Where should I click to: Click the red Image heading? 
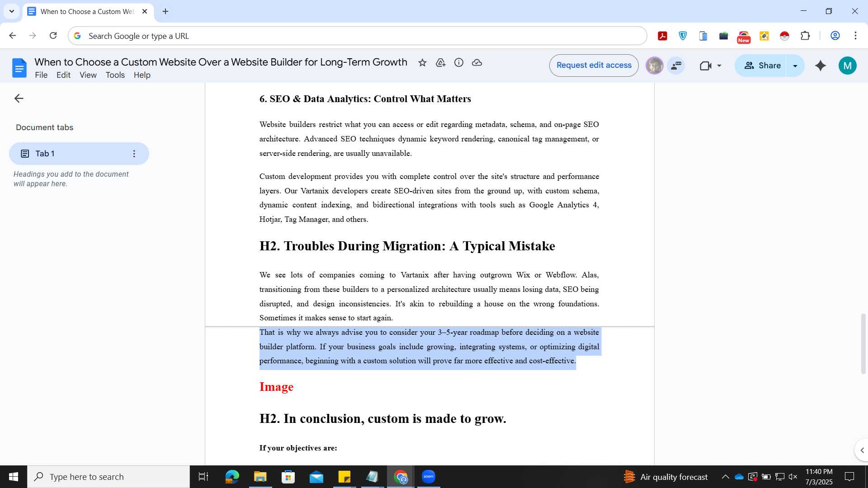(276, 387)
